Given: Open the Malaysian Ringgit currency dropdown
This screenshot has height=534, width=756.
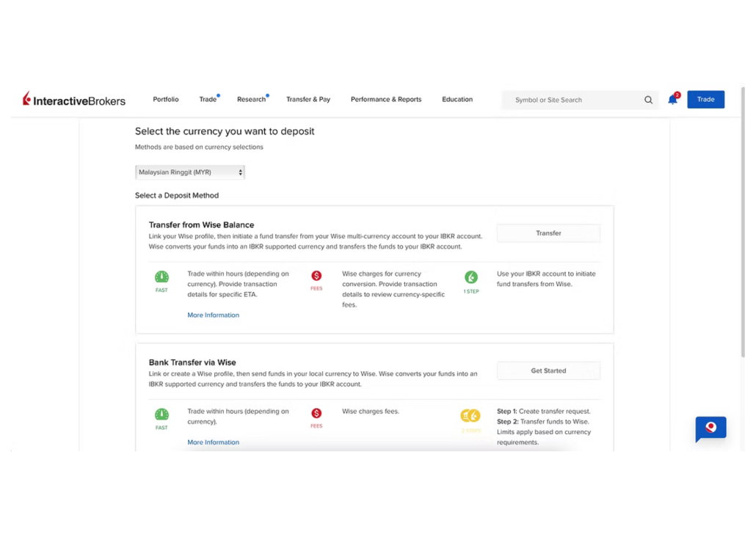Looking at the screenshot, I should tap(190, 172).
